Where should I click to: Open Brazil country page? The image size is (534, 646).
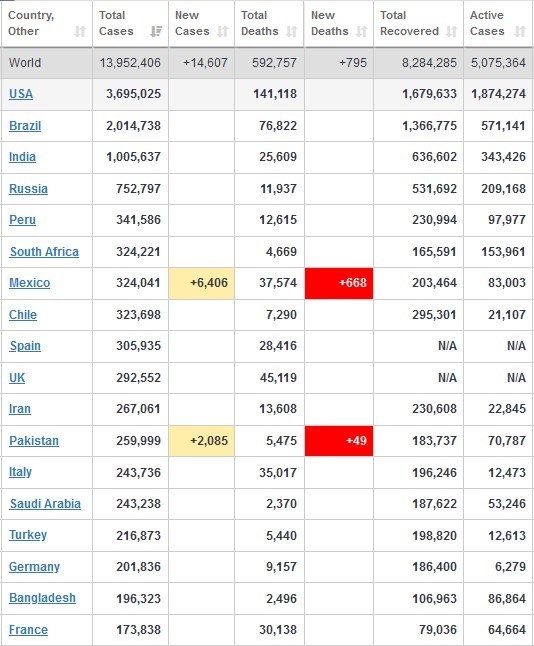(25, 125)
